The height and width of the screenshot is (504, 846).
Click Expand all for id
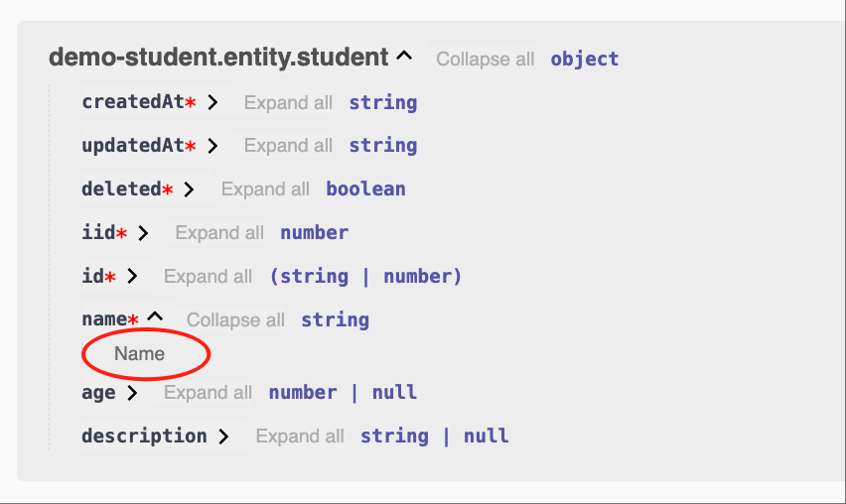[209, 277]
